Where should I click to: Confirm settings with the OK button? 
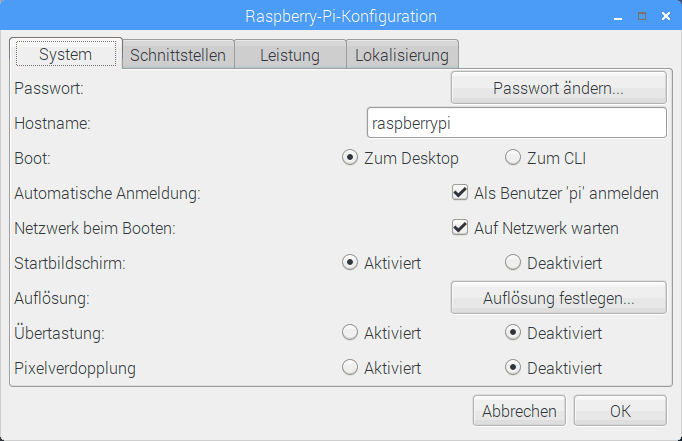(621, 410)
